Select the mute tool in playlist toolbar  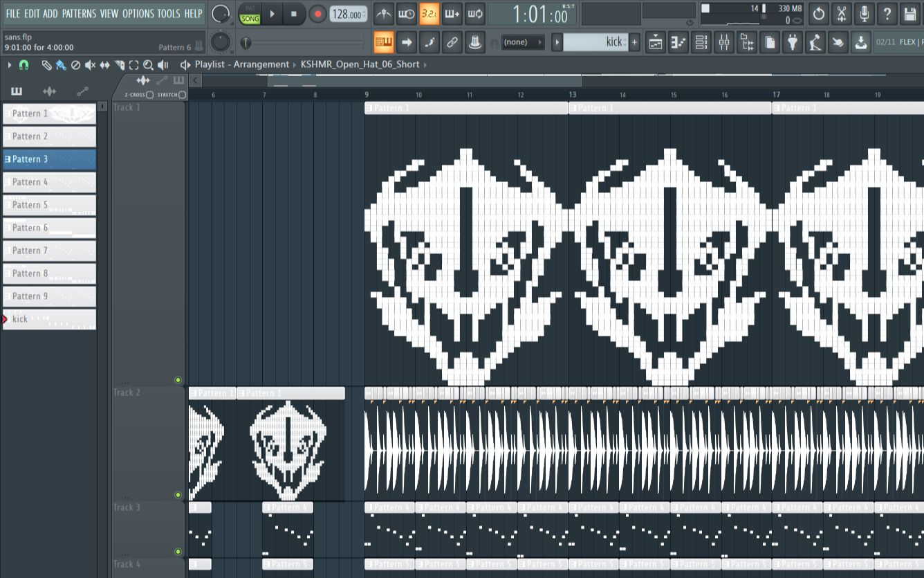[90, 65]
